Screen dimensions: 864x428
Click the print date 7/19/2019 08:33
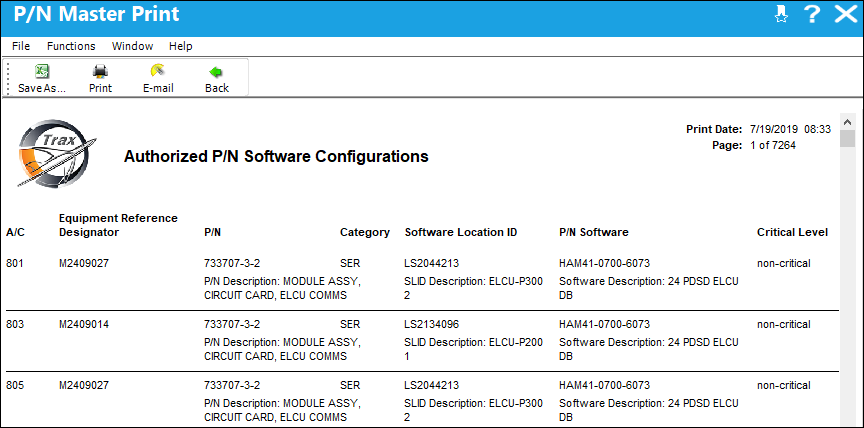pos(790,129)
